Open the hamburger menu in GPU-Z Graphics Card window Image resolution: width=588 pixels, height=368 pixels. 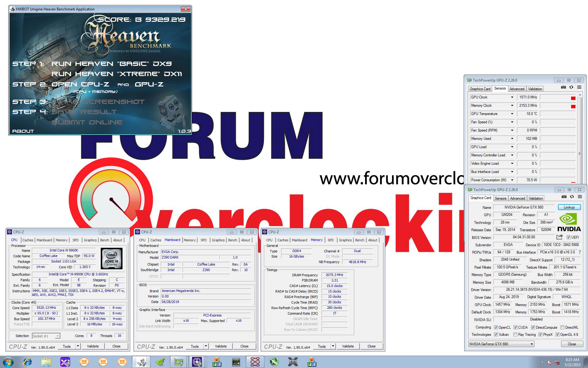pyautogui.click(x=580, y=197)
